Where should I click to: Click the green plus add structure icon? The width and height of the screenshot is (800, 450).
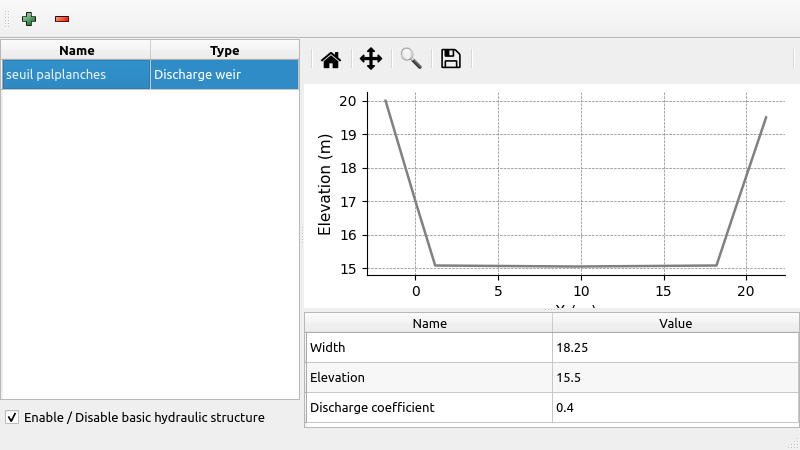tap(29, 19)
